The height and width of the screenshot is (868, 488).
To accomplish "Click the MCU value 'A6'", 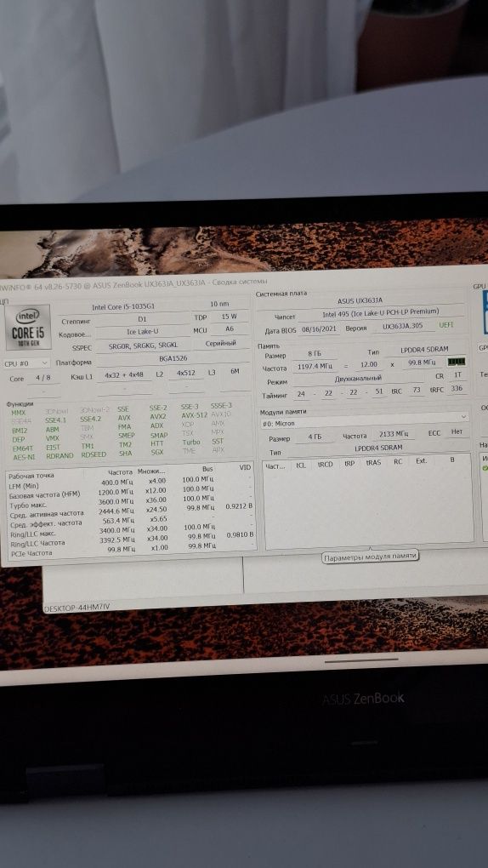I will coord(230,328).
